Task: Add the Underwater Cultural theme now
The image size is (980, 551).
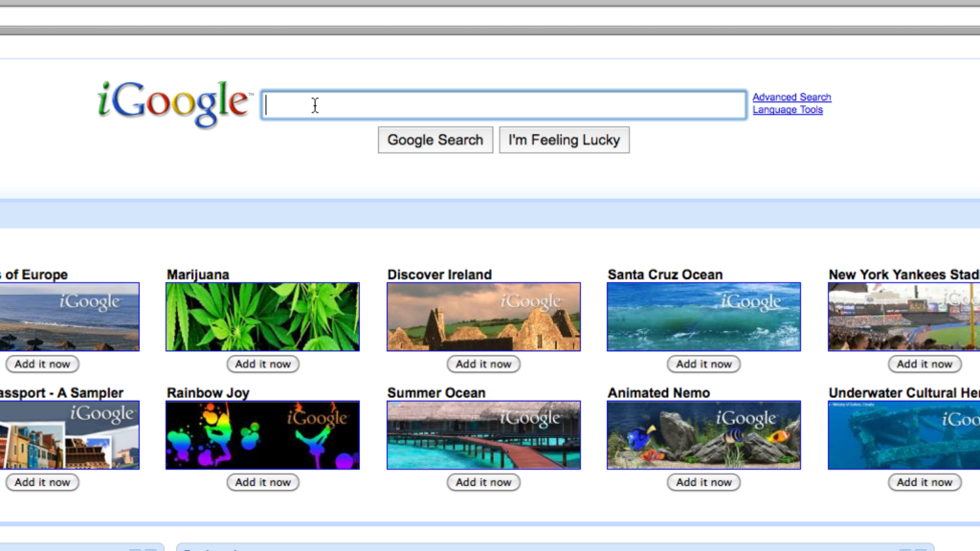Action: pyautogui.click(x=924, y=482)
